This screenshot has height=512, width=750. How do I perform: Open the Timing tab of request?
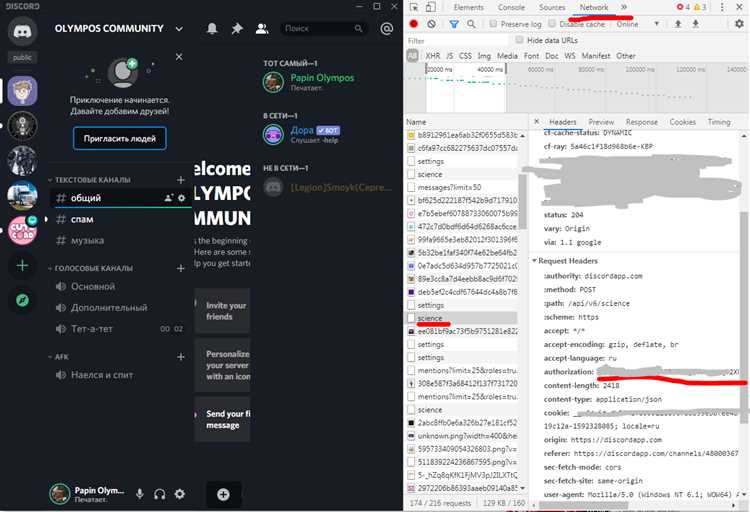click(x=719, y=122)
